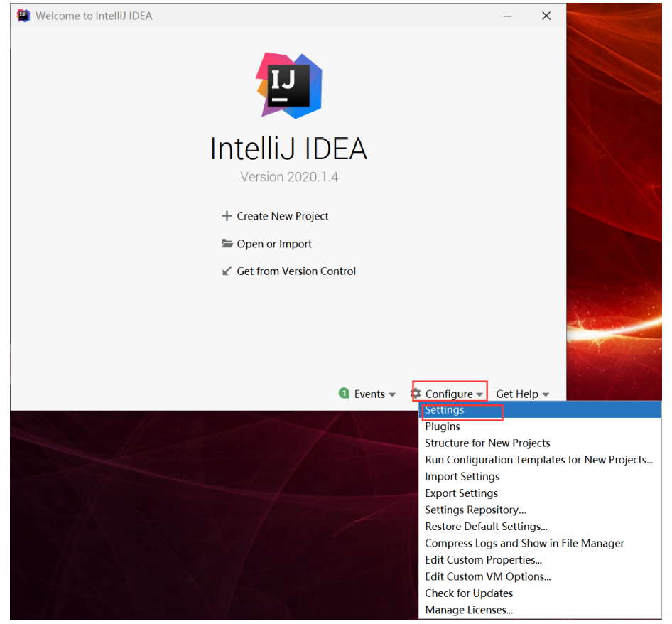Image resolution: width=672 pixels, height=624 pixels.
Task: Open Edit Custom Properties
Action: click(540, 560)
